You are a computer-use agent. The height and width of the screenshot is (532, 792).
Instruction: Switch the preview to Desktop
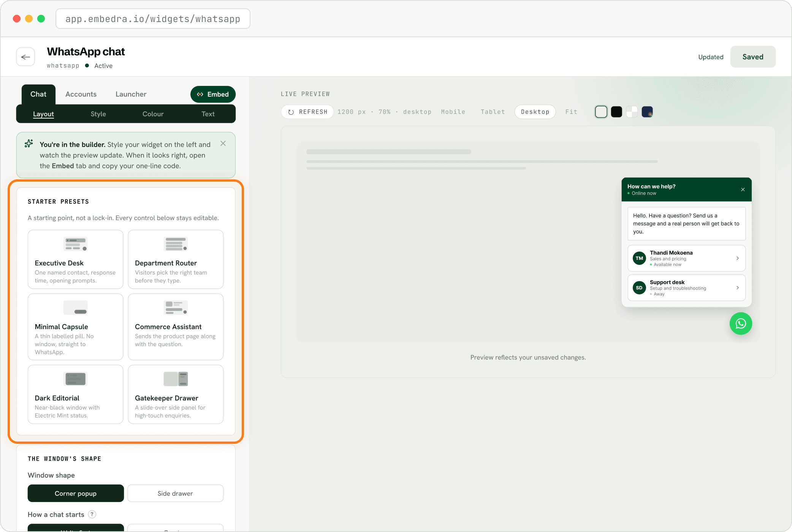[x=535, y=112]
